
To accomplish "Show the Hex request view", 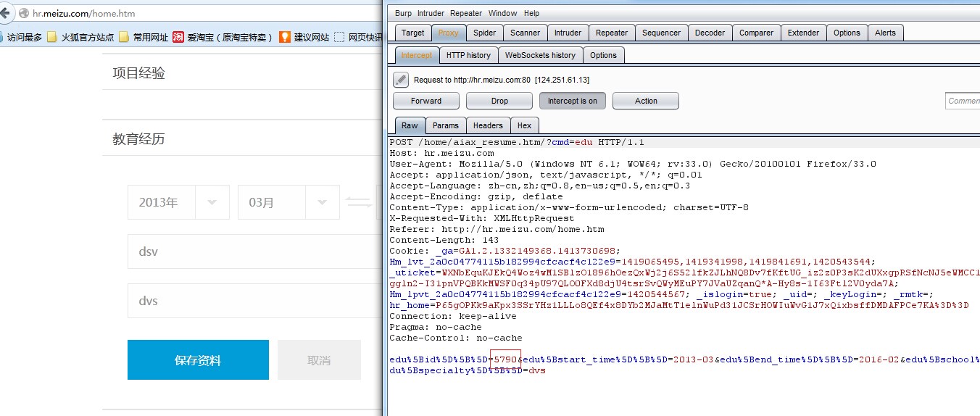I will [524, 125].
